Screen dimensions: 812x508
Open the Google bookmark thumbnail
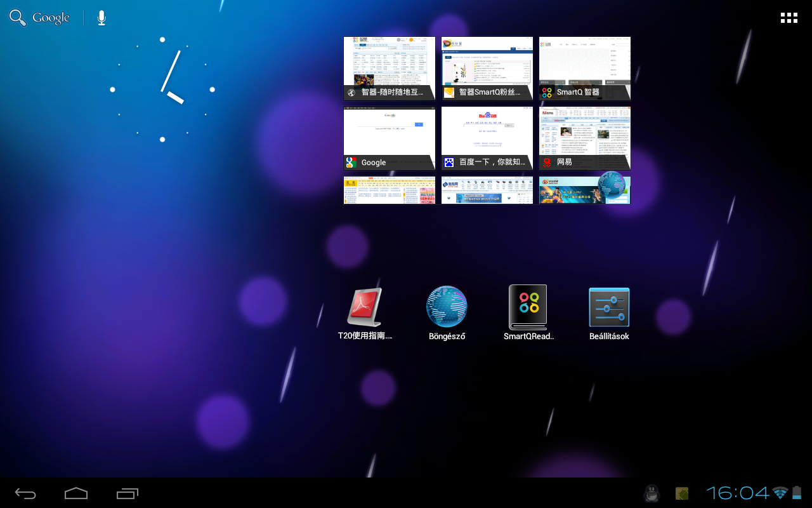click(390, 138)
